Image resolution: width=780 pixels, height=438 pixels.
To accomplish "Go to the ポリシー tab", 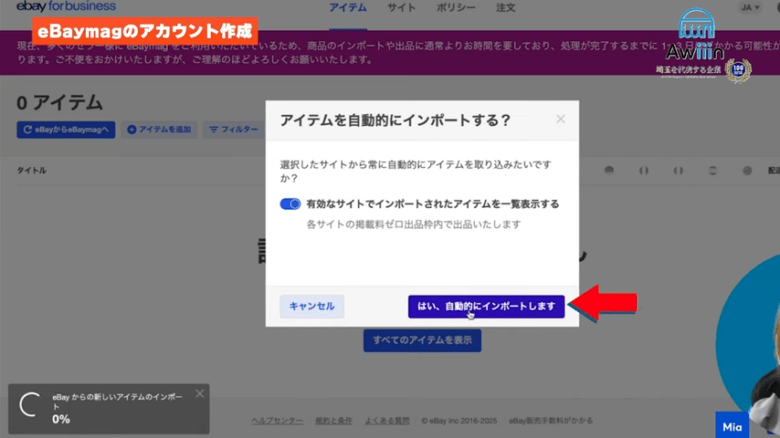I will pos(455,8).
